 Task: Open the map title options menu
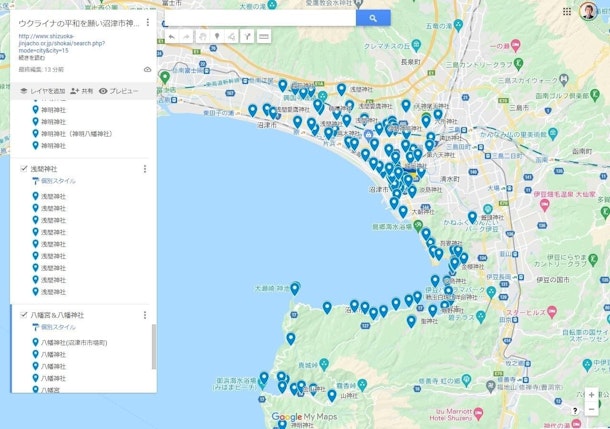pyautogui.click(x=147, y=22)
